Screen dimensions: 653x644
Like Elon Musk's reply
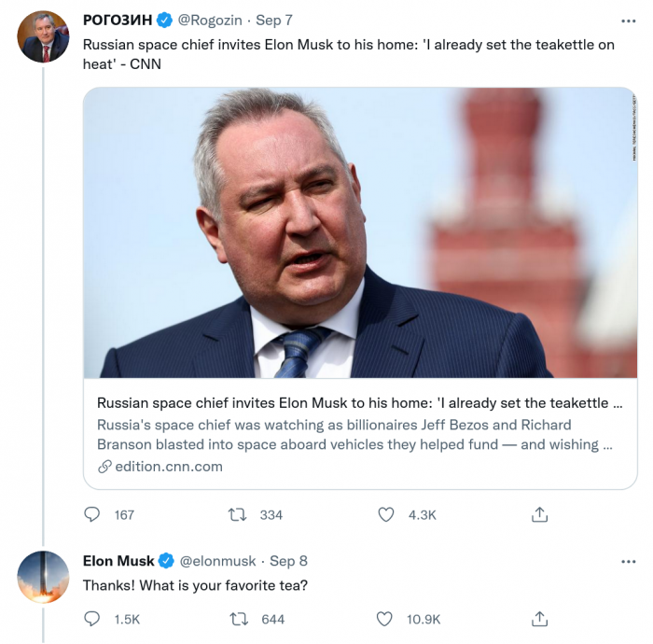386,619
